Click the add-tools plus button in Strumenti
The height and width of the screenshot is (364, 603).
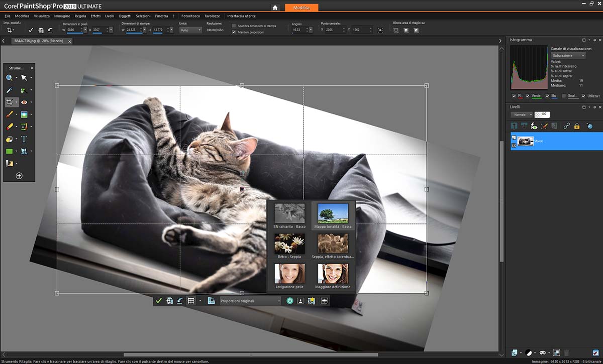[x=19, y=176]
